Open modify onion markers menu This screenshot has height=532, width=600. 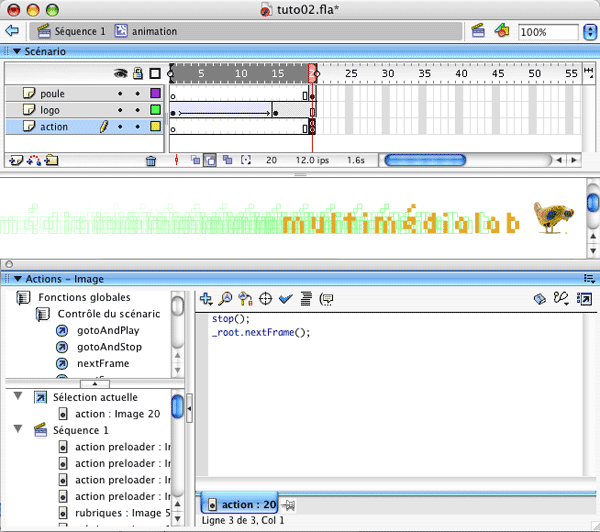pyautogui.click(x=246, y=160)
